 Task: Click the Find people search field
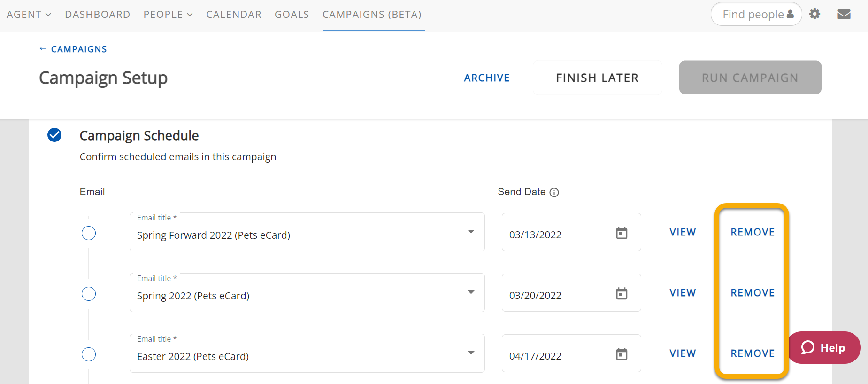pyautogui.click(x=753, y=15)
